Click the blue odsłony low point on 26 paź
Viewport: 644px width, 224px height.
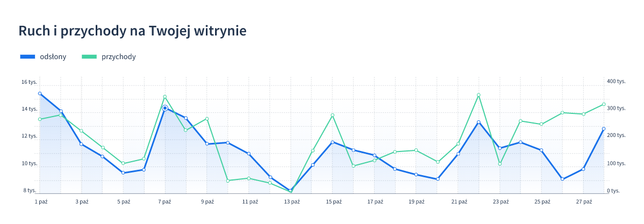562,179
